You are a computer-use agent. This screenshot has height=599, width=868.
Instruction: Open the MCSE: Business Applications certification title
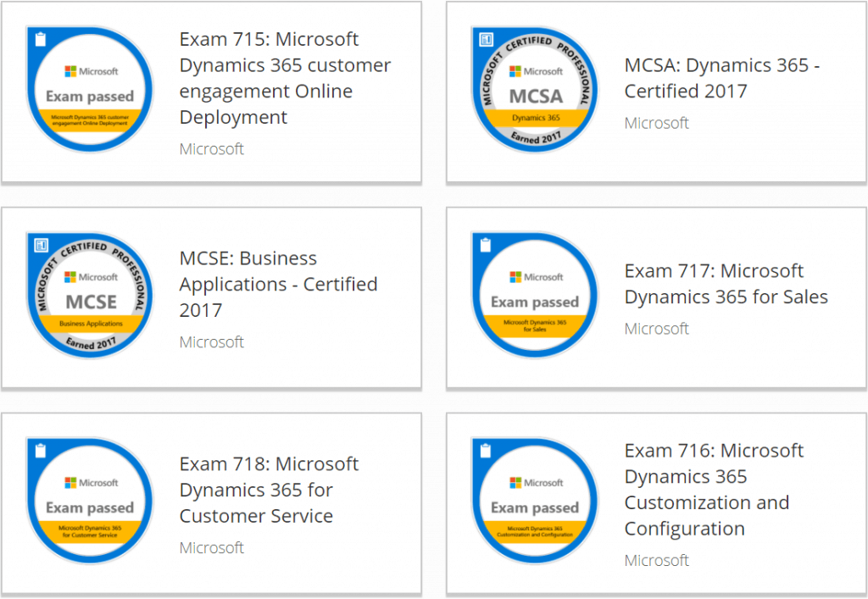(278, 284)
